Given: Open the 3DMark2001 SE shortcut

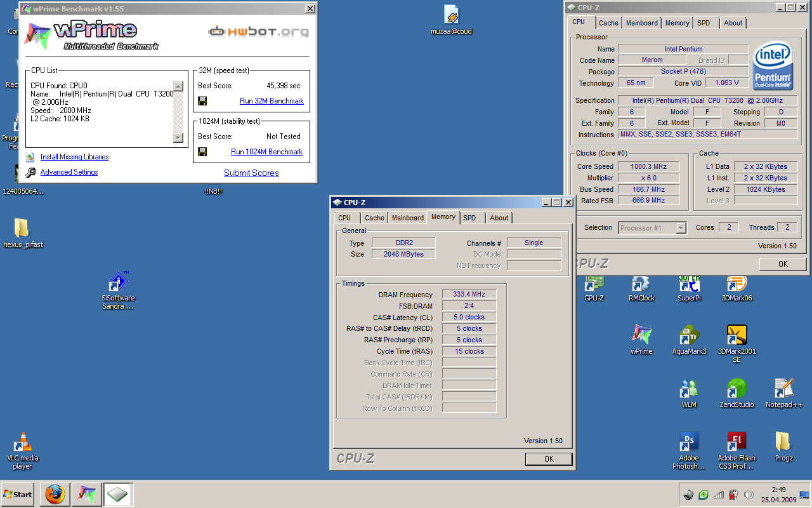Looking at the screenshot, I should 737,344.
